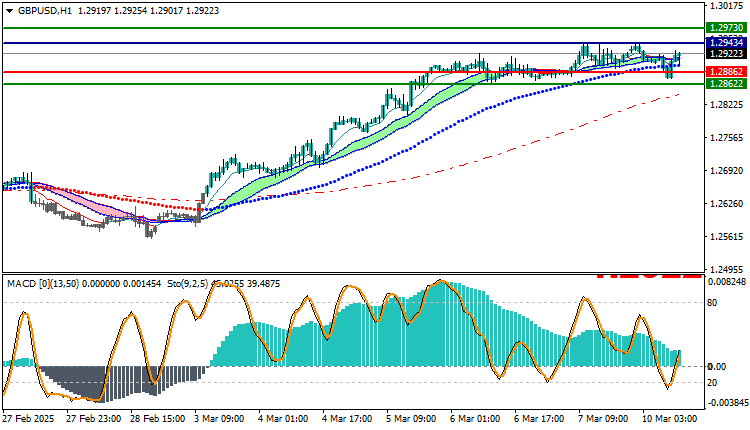750x430 pixels.
Task: Click the 1.24955 value on price axis
Action: [x=727, y=270]
